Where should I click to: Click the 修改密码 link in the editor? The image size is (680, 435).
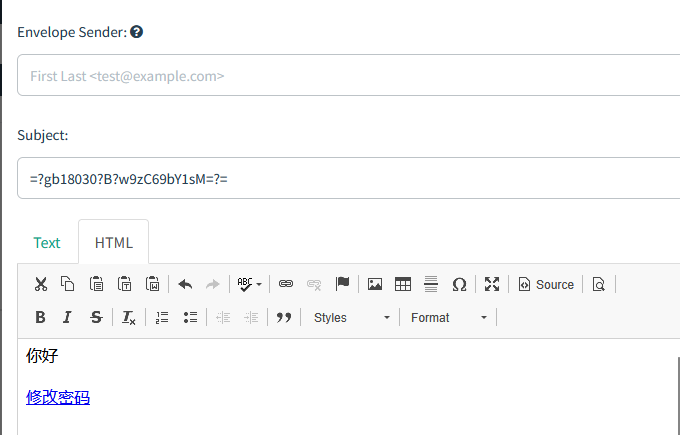tap(58, 397)
